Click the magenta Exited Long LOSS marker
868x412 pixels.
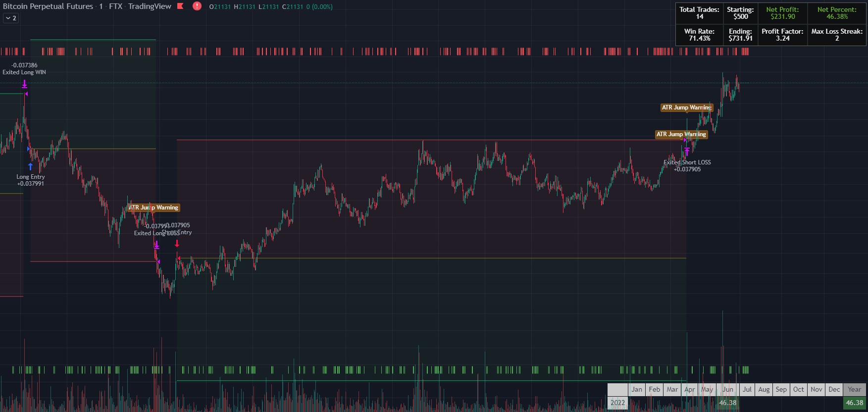coord(156,245)
